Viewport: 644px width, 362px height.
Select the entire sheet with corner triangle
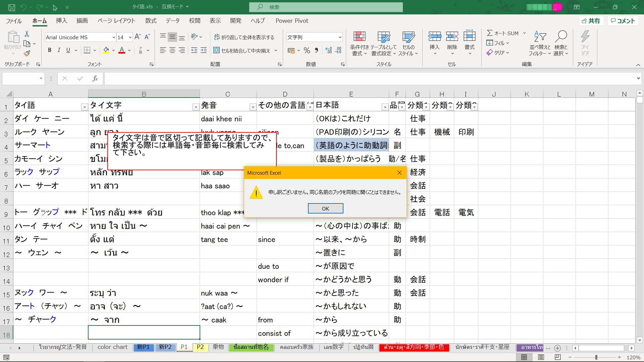click(x=9, y=94)
